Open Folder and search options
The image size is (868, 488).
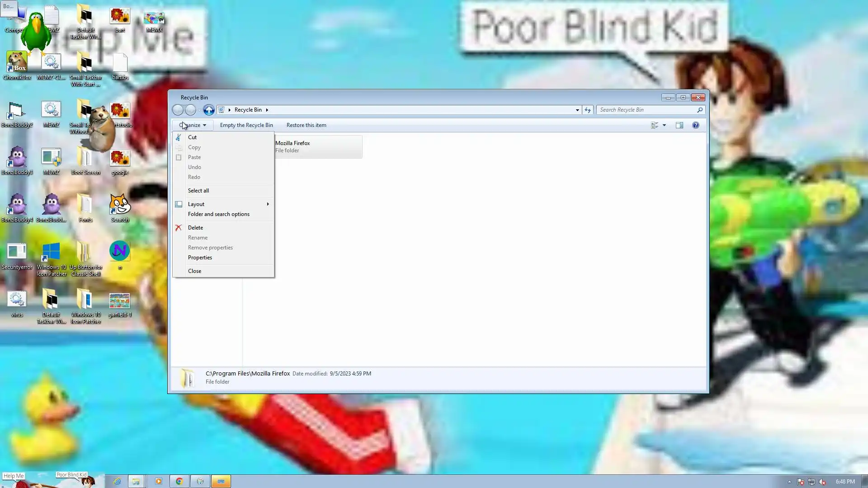[x=218, y=214]
